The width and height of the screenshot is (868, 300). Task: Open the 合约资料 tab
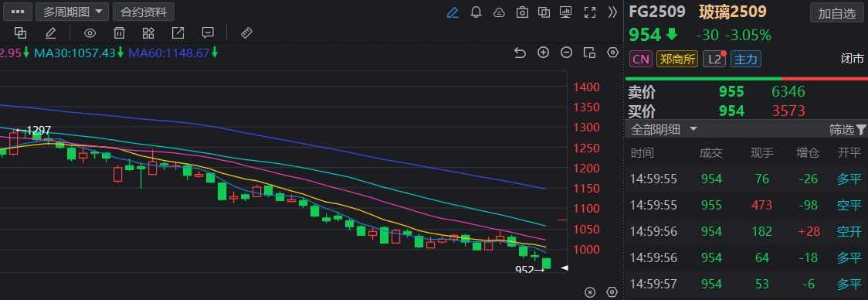click(144, 11)
